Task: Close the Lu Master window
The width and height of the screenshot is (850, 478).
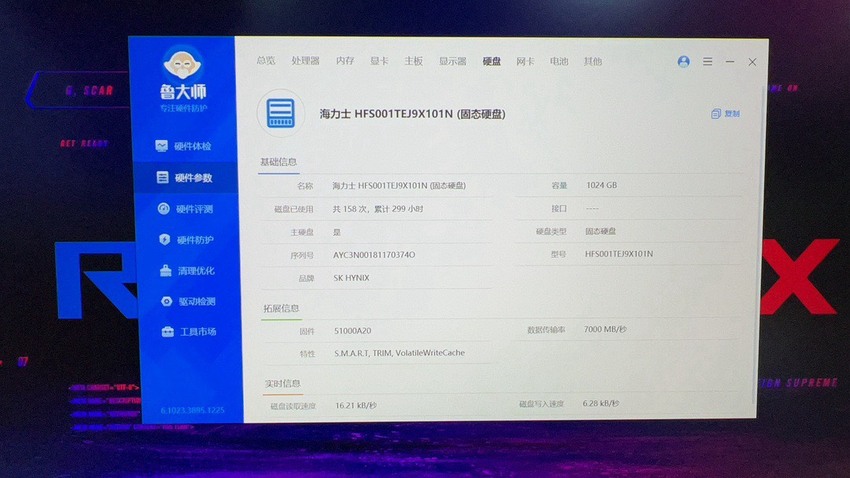Action: 752,62
